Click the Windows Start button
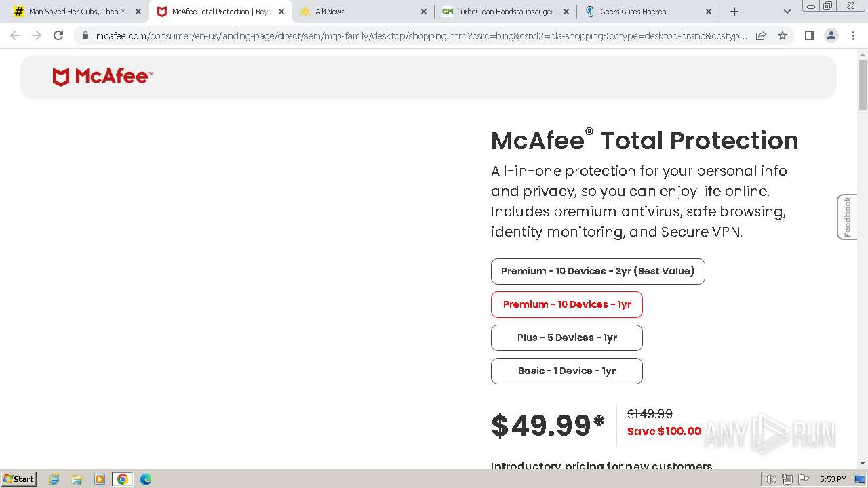 (19, 479)
